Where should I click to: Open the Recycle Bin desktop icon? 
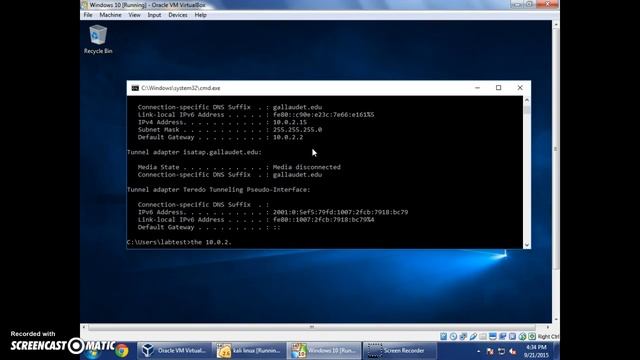pos(98,39)
